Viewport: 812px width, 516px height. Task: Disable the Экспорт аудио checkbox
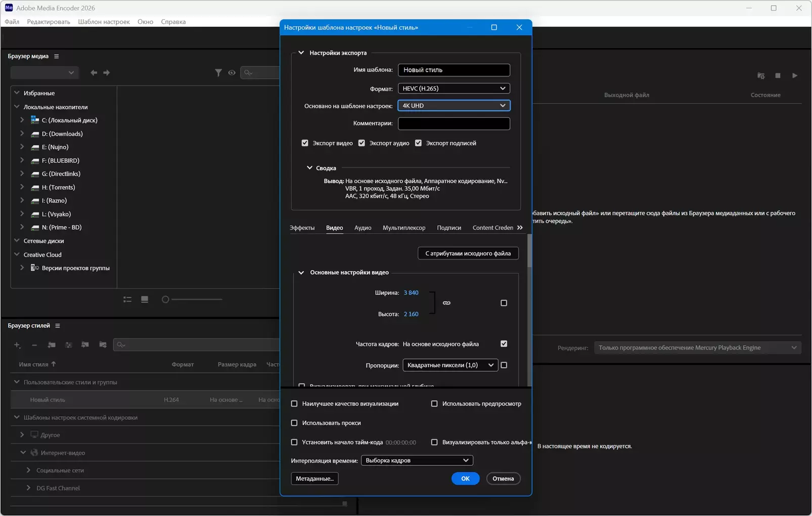pos(362,143)
